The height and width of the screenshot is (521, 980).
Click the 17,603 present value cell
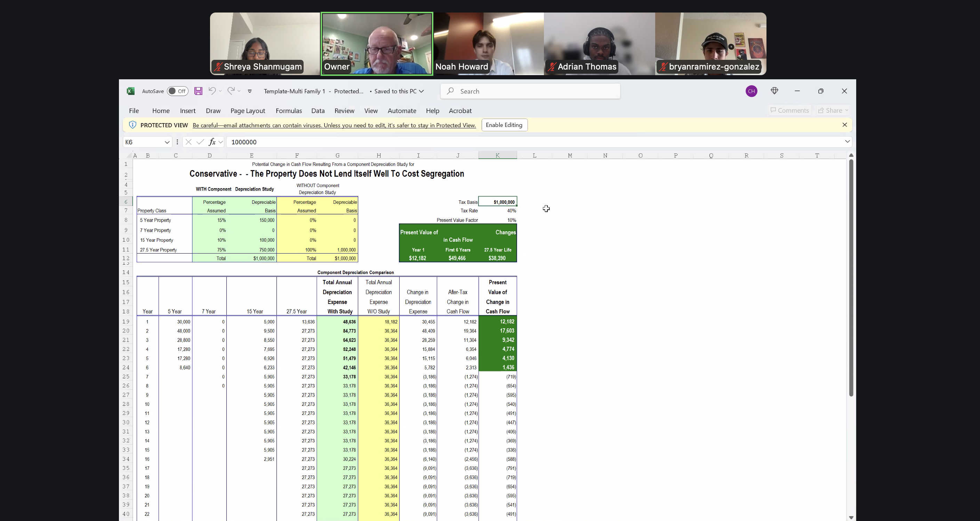(498, 331)
